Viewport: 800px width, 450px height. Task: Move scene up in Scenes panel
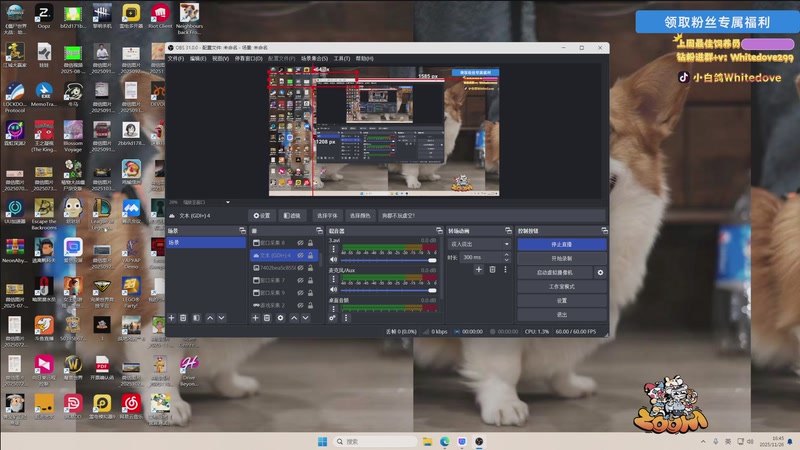coord(210,318)
